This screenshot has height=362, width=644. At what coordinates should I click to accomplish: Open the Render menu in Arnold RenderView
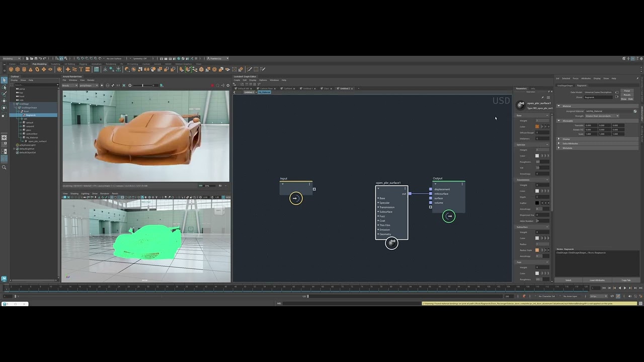pos(91,80)
